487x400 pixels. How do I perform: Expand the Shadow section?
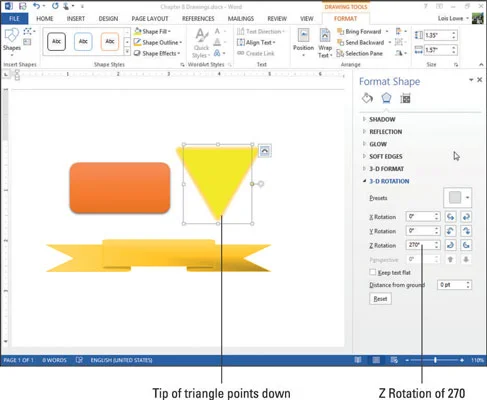click(x=382, y=119)
